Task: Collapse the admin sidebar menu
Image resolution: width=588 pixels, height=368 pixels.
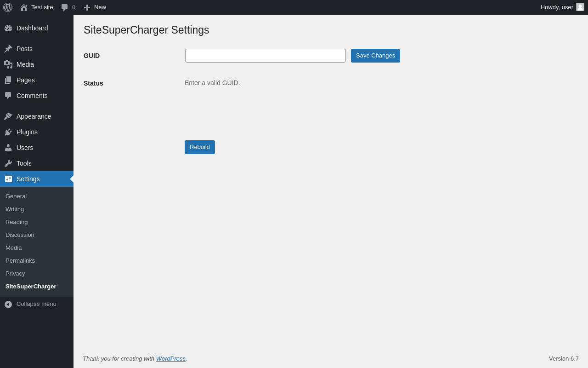Action: coord(37,304)
